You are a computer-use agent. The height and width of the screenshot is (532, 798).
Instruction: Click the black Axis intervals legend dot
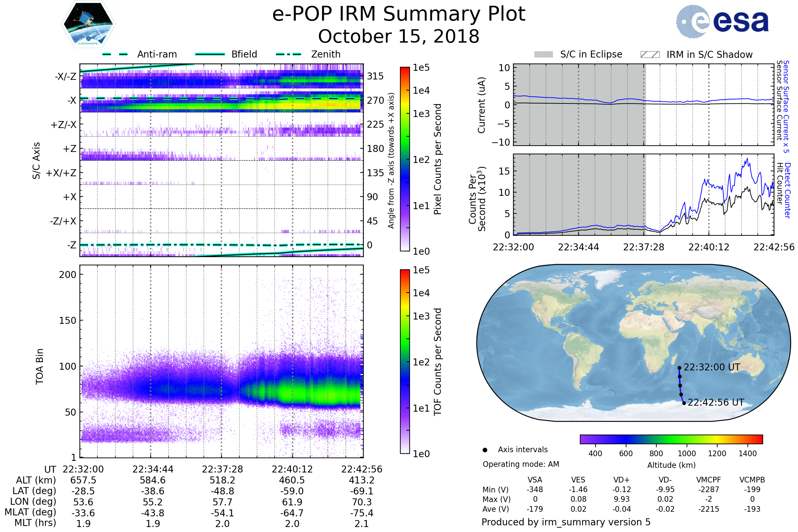click(485, 450)
